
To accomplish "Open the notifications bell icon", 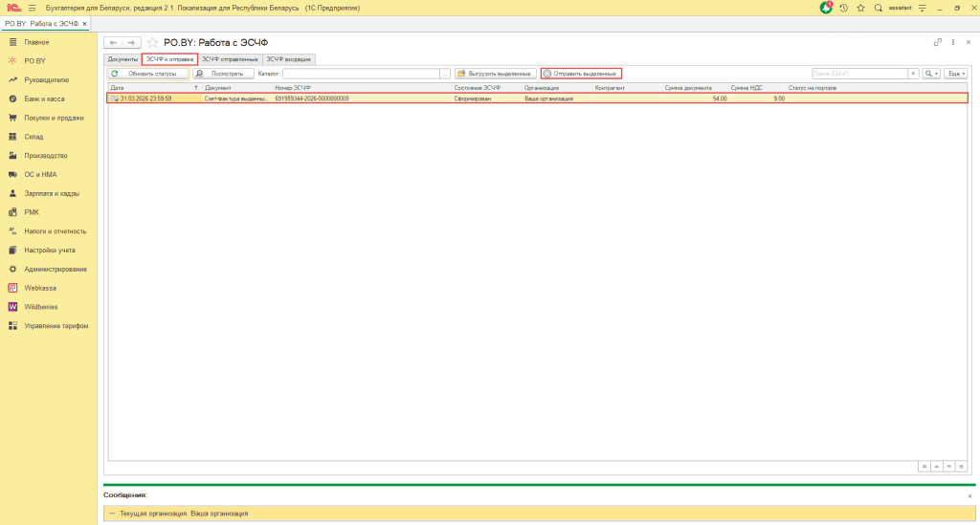I will (x=827, y=8).
